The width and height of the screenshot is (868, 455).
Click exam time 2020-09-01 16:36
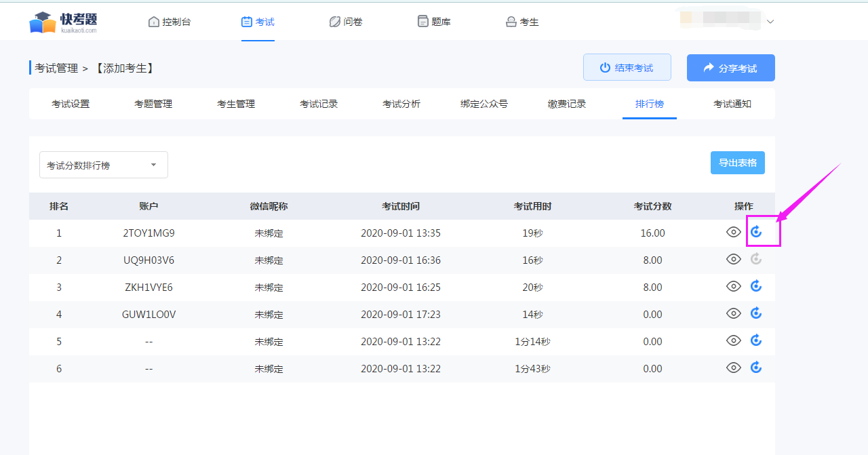(x=401, y=260)
